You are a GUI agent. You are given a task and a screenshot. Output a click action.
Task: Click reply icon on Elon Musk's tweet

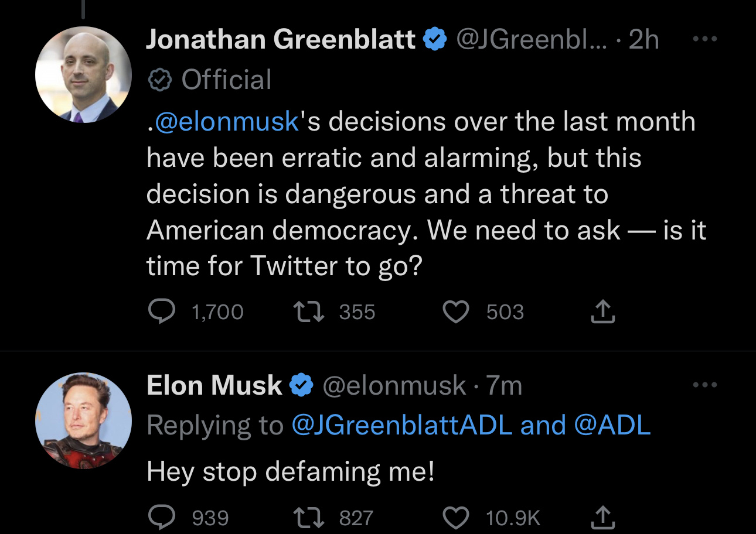coord(161,518)
